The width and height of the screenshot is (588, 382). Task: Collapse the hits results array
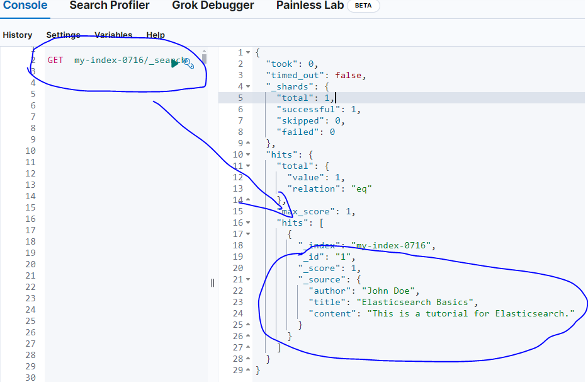pyautogui.click(x=247, y=223)
